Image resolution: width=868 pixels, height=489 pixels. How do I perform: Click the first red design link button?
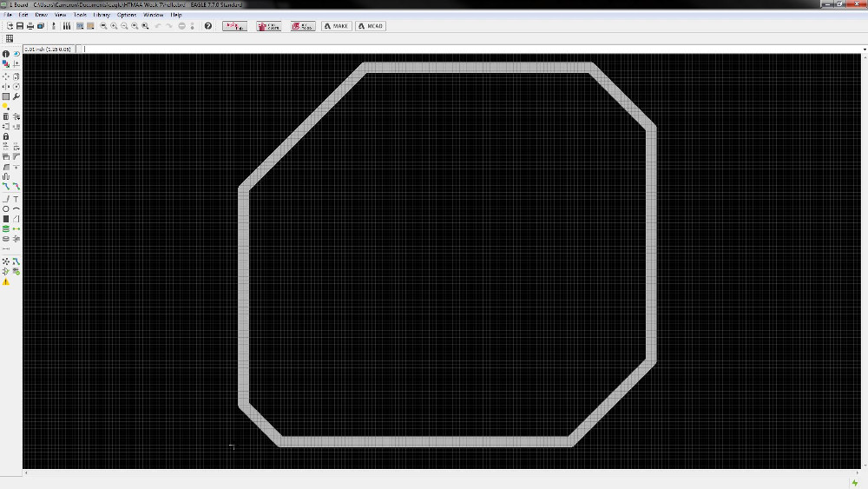(x=234, y=26)
